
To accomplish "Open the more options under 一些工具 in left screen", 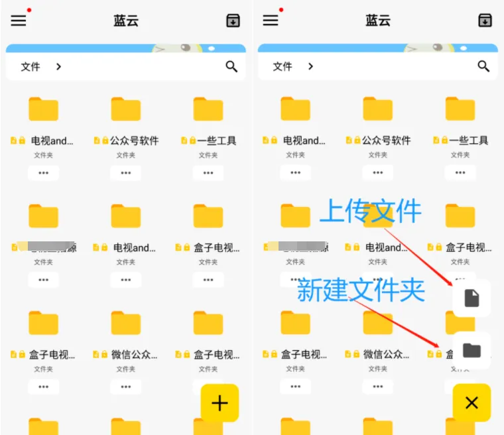I will 208,173.
